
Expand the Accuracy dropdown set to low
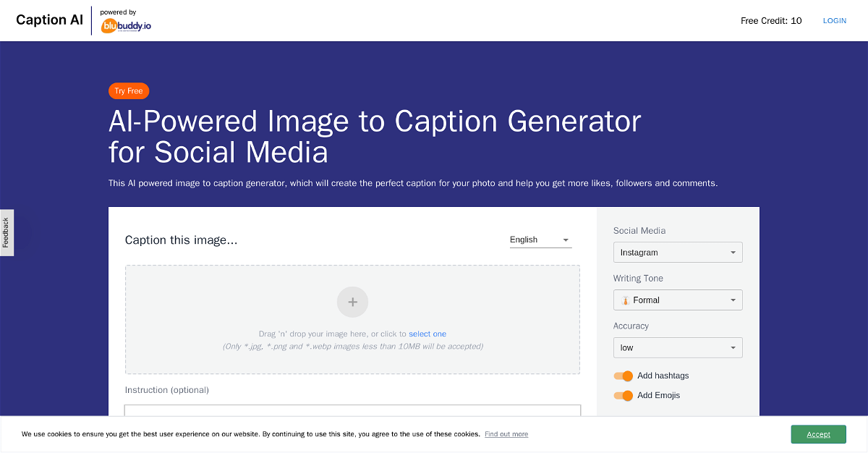(677, 348)
